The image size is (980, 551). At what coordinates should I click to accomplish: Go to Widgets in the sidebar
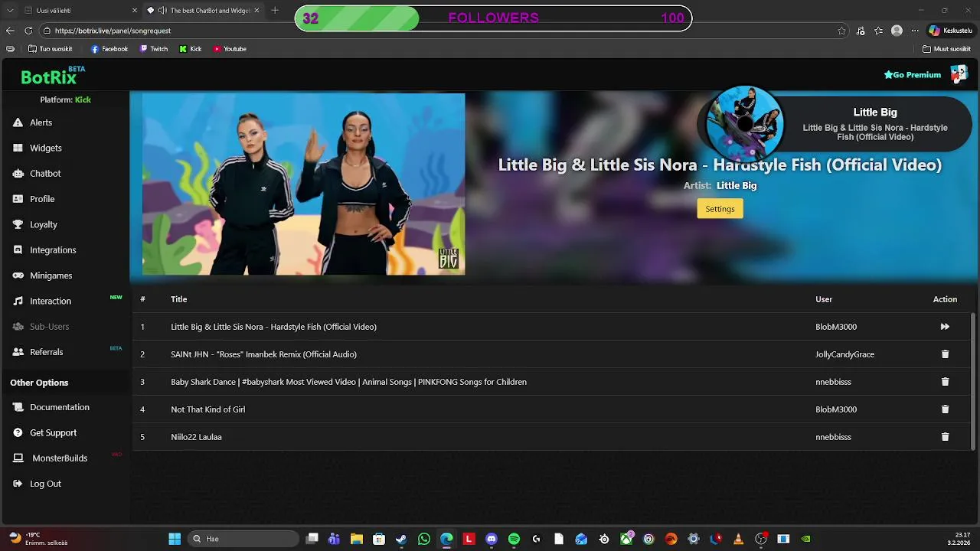[45, 148]
